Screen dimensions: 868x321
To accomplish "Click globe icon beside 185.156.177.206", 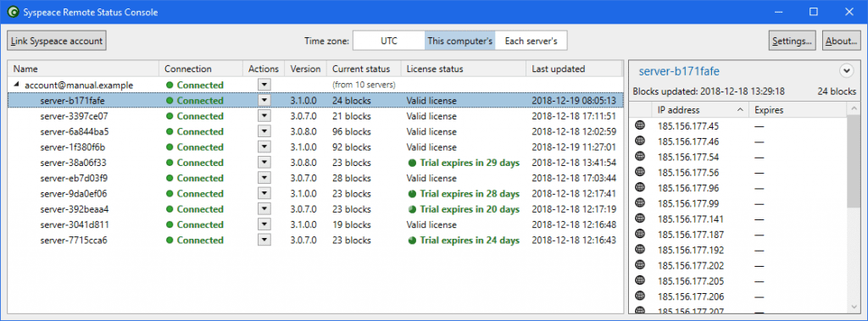I will (641, 296).
